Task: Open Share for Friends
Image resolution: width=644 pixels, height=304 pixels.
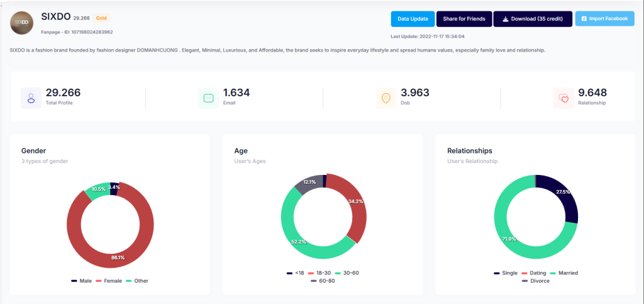Action: click(x=464, y=19)
